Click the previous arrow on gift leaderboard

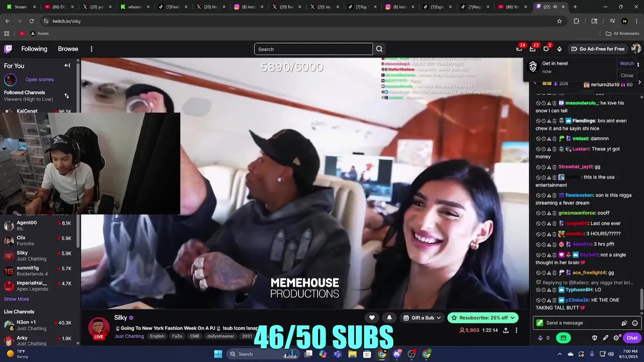click(535, 82)
